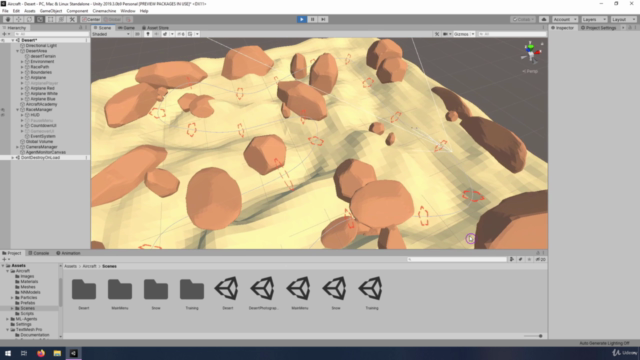Open the GameObject menu
Screen dimensions: 640x360
point(51,11)
